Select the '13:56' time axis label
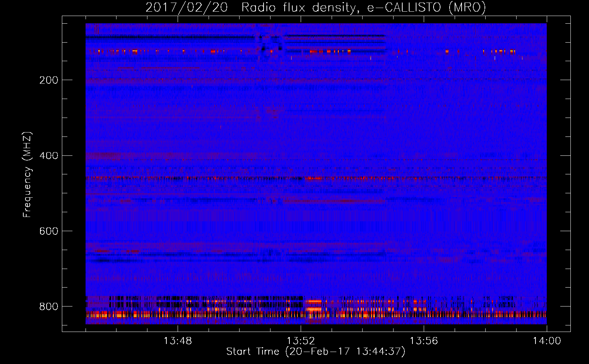Screen dimensions: 589x364 [424, 341]
